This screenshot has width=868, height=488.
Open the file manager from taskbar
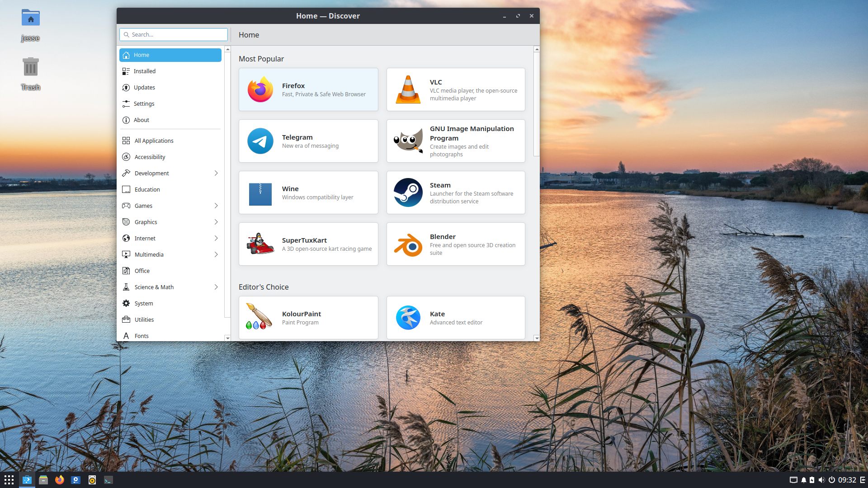(x=43, y=480)
